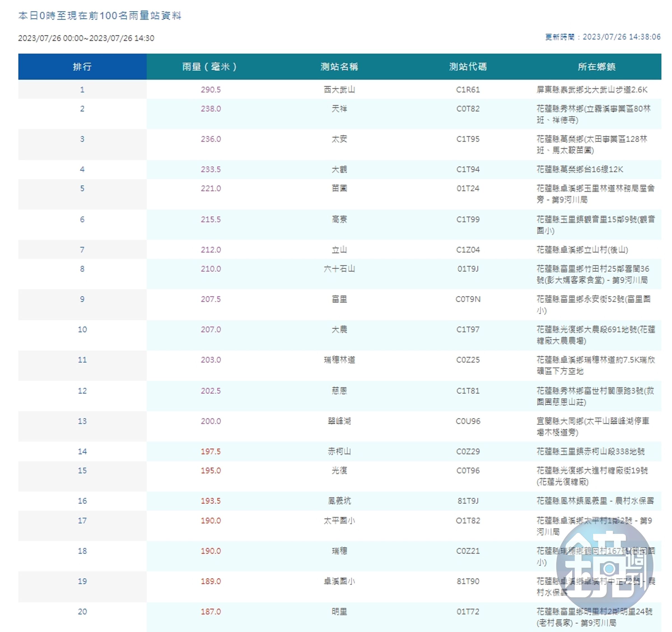The image size is (672, 632).
Task: Click station name 卓溪國小
Action: 339,581
